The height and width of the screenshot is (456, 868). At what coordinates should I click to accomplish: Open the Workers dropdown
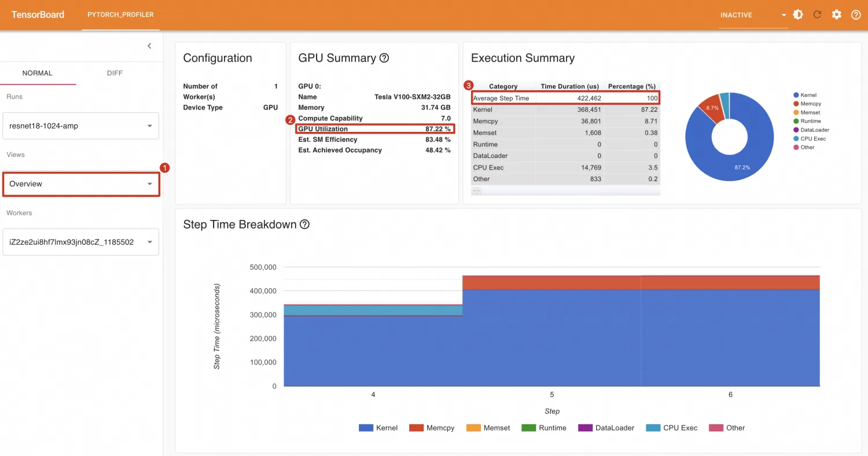click(x=80, y=242)
